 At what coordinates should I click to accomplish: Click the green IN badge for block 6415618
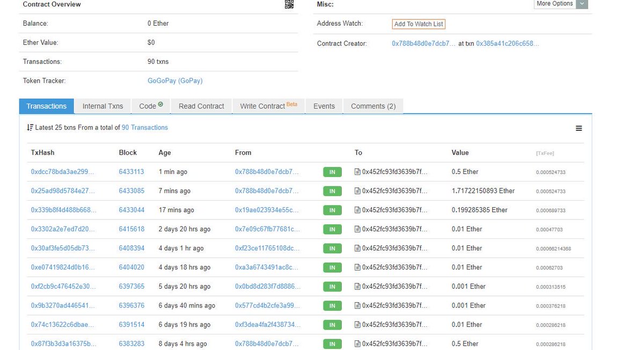coord(332,229)
